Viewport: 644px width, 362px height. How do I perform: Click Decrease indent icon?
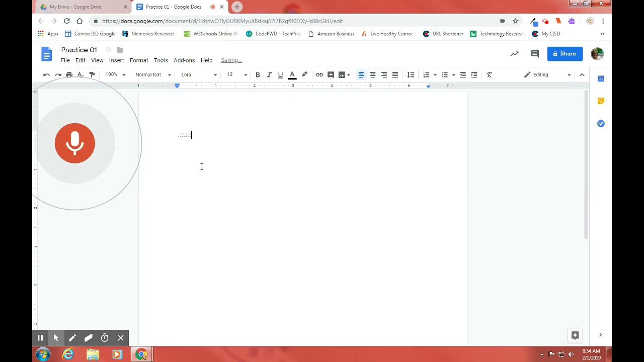click(463, 75)
